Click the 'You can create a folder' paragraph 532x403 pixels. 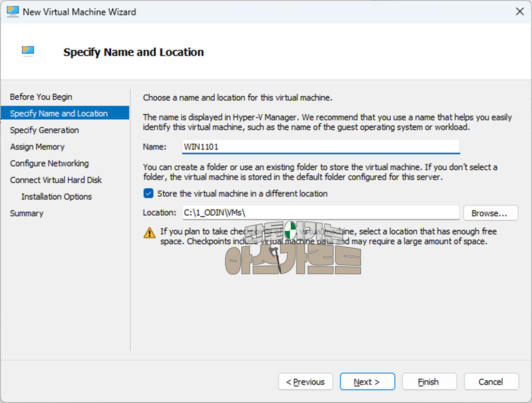[320, 172]
